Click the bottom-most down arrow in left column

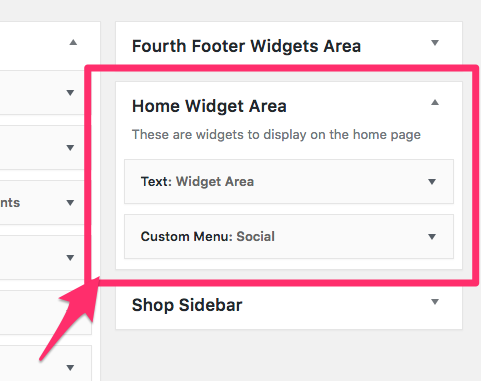click(x=70, y=368)
